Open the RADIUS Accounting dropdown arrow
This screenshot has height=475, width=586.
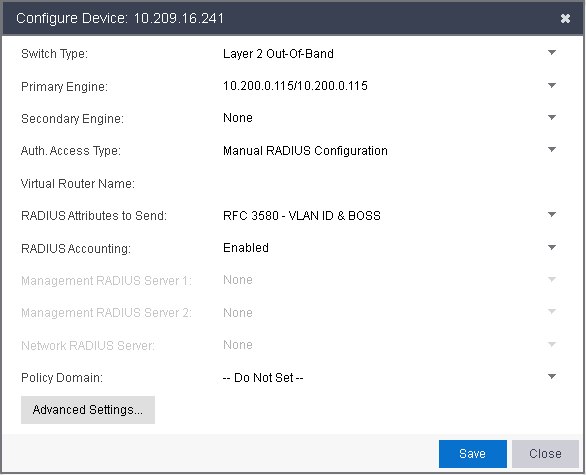[x=552, y=248]
